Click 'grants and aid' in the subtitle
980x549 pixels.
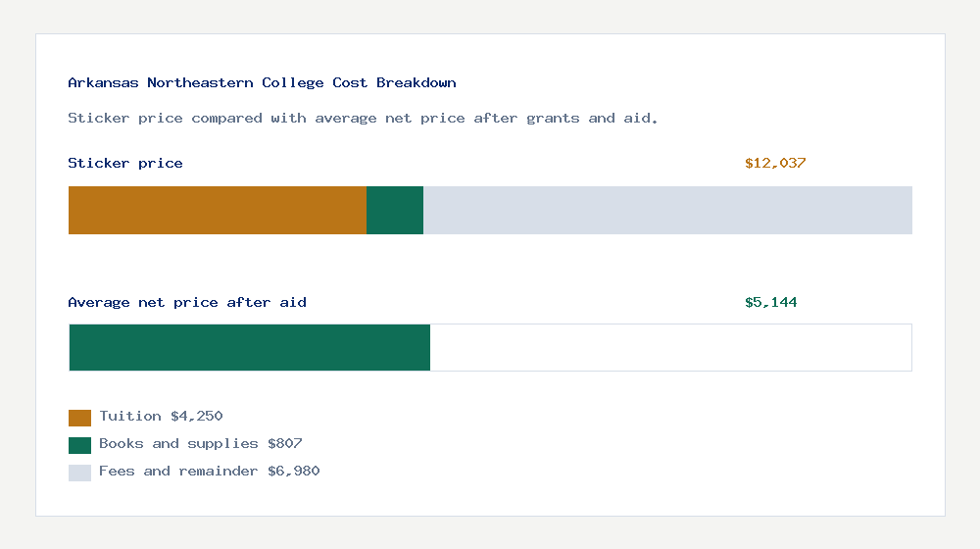click(588, 119)
